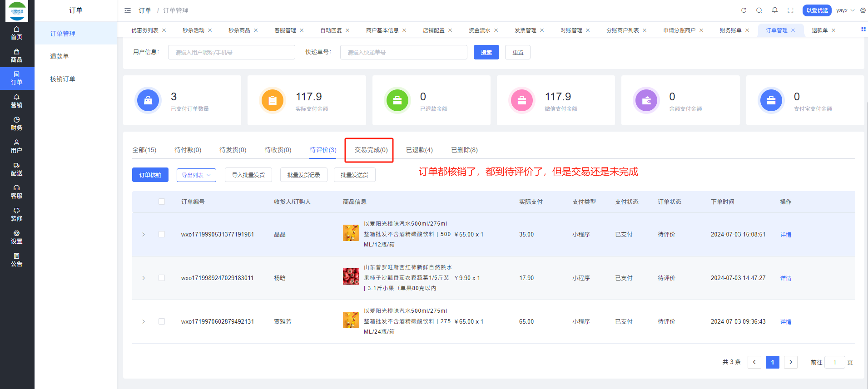Open 详情 for order by 晶晶
Viewport: 868px width, 389px height.
786,235
